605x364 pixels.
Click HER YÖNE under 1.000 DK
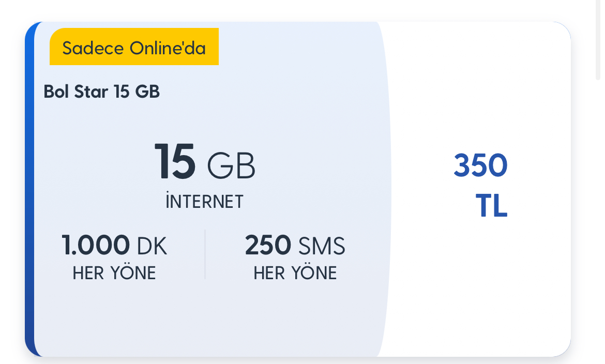coord(114,273)
